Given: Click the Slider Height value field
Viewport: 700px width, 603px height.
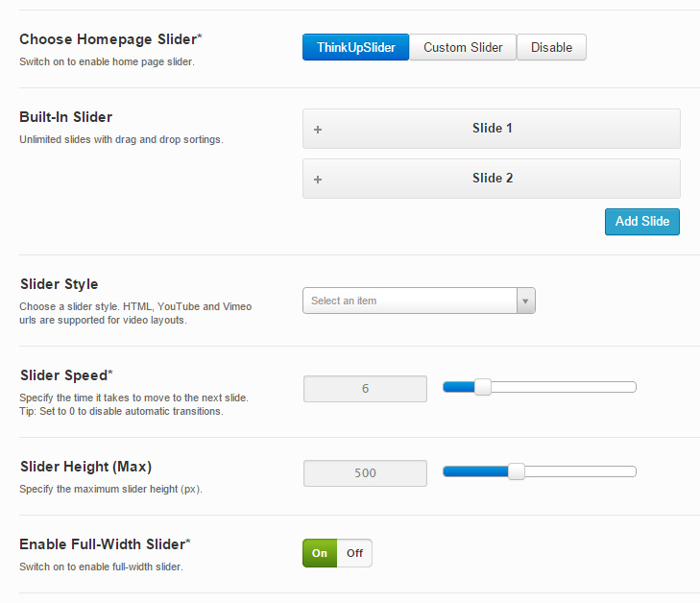Looking at the screenshot, I should click(365, 473).
